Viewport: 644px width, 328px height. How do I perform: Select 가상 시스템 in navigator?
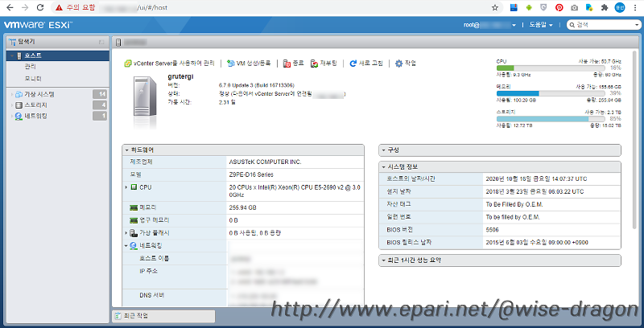click(x=39, y=94)
